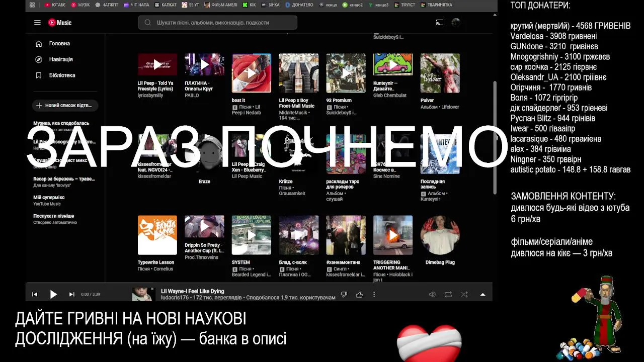Open the hamburger guide menu

coord(37,23)
